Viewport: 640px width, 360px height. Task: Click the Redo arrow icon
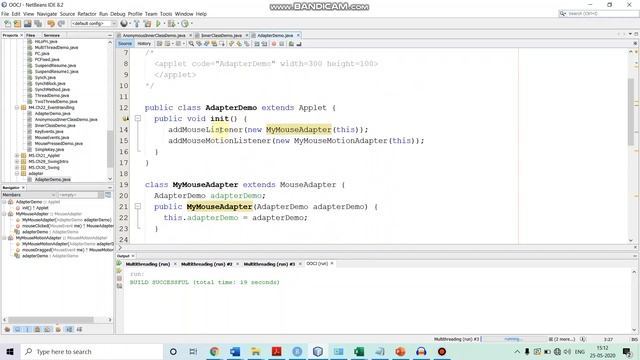click(x=61, y=24)
